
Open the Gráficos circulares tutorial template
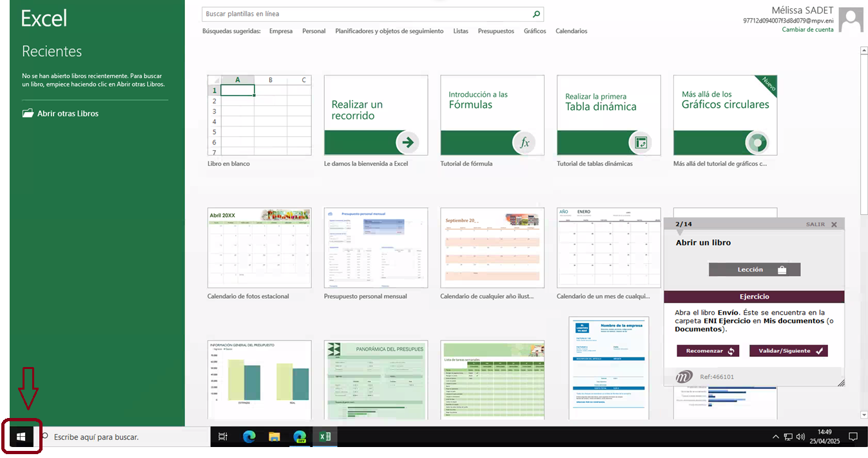tap(726, 115)
